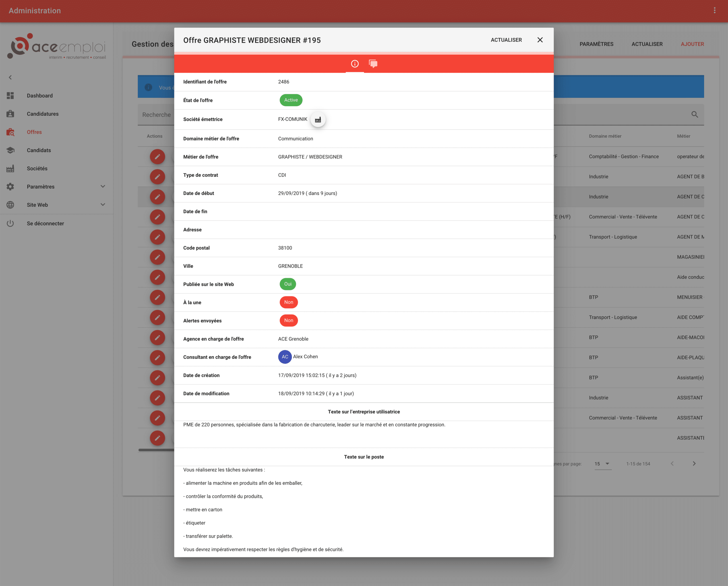Expand the Site Web submenu chevron
728x586 pixels.
click(x=103, y=205)
